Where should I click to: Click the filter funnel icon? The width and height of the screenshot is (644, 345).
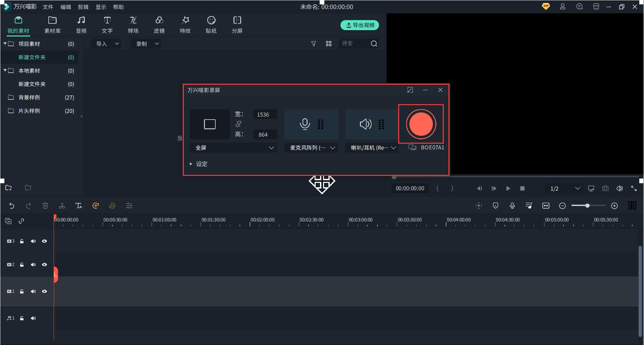pos(314,44)
